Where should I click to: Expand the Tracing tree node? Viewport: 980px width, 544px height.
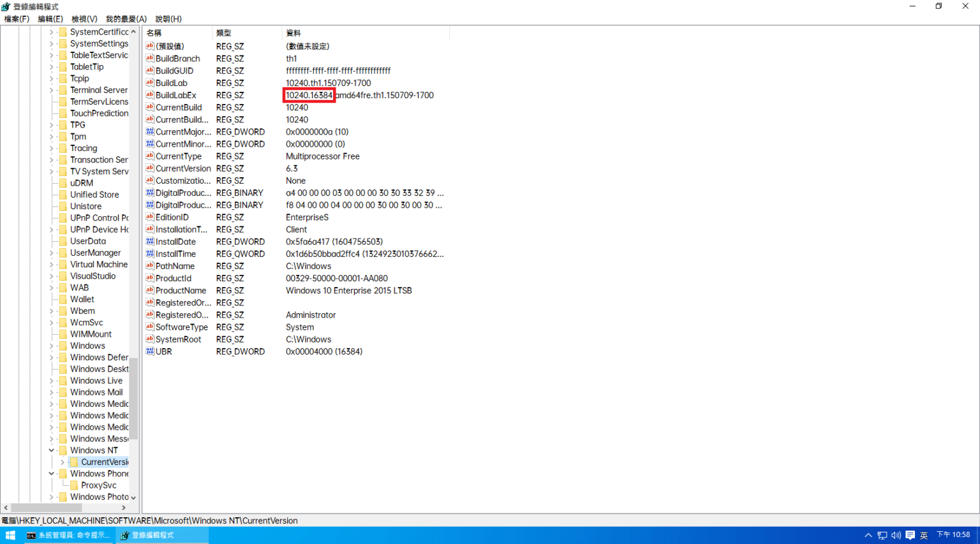[52, 148]
